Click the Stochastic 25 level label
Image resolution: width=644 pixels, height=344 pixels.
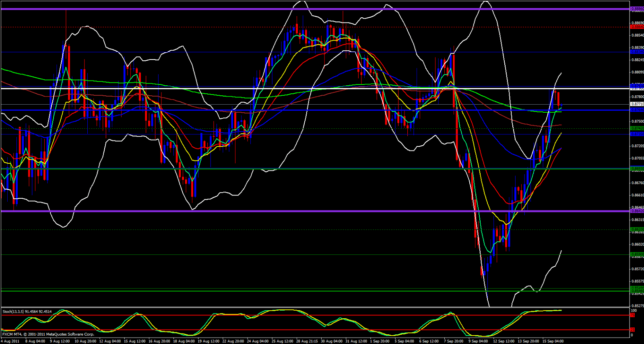(x=632, y=330)
